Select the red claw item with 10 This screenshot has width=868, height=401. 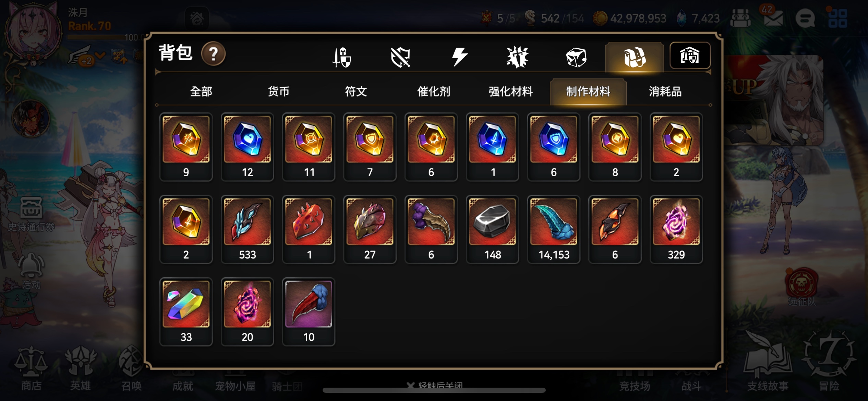pos(309,312)
